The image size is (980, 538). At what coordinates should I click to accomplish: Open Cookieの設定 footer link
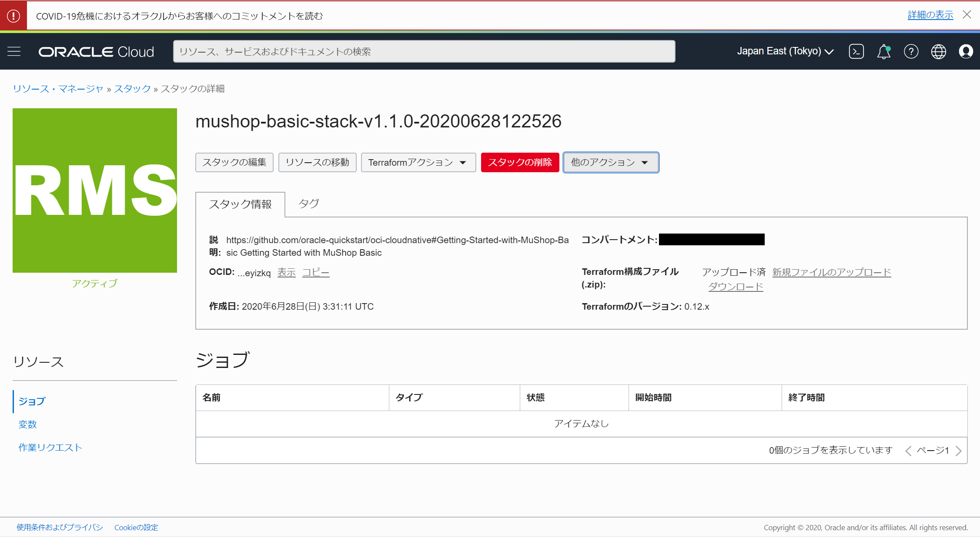136,527
